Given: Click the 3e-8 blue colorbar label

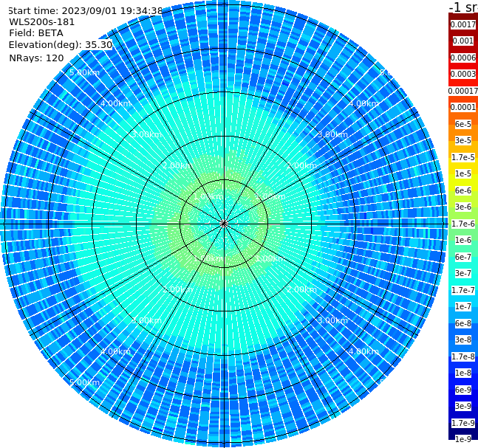Looking at the screenshot, I should tap(463, 340).
